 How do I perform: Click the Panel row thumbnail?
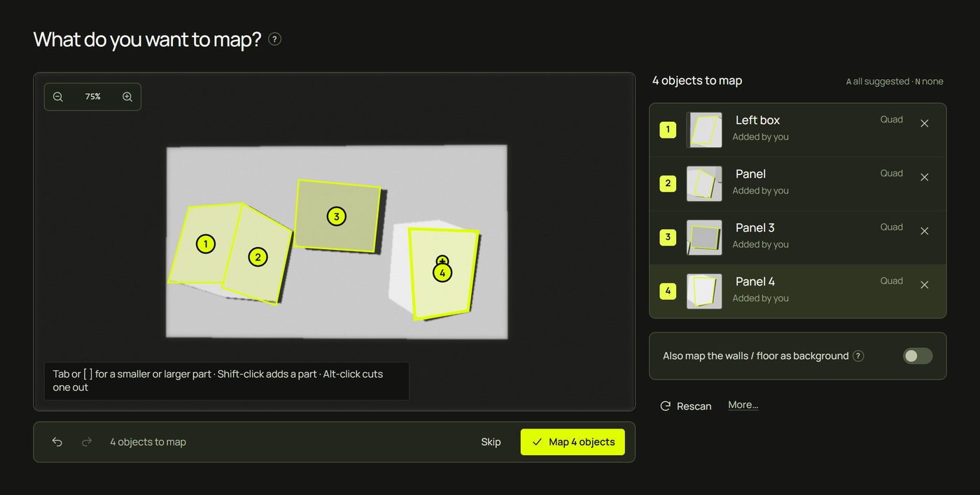tap(704, 183)
